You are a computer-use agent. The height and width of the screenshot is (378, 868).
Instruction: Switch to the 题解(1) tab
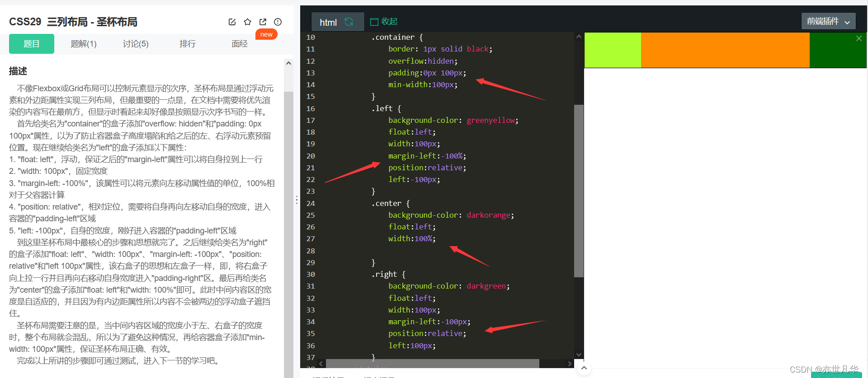pyautogui.click(x=84, y=44)
